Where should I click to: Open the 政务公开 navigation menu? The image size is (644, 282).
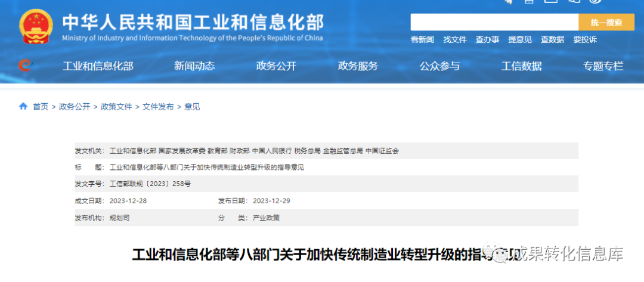pos(276,66)
